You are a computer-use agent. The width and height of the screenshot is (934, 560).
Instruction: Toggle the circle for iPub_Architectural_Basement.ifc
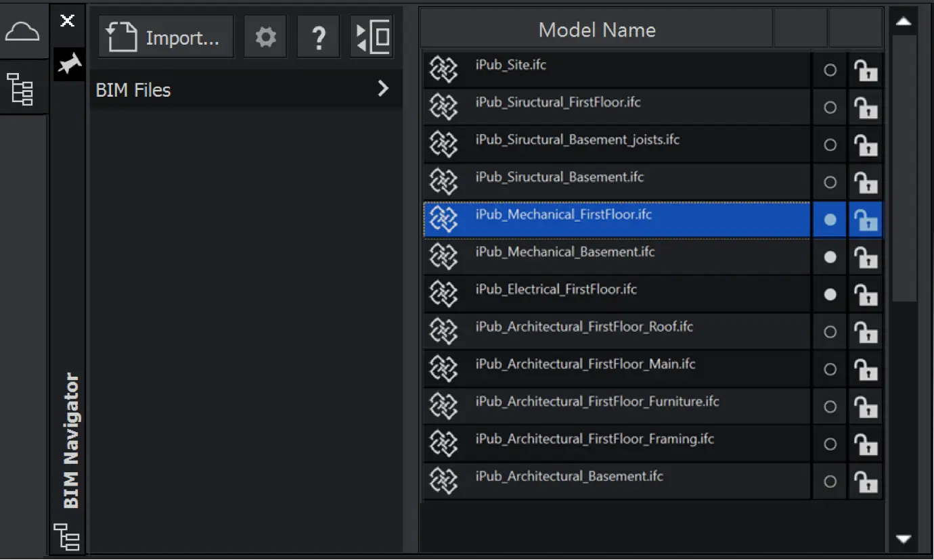coord(830,482)
